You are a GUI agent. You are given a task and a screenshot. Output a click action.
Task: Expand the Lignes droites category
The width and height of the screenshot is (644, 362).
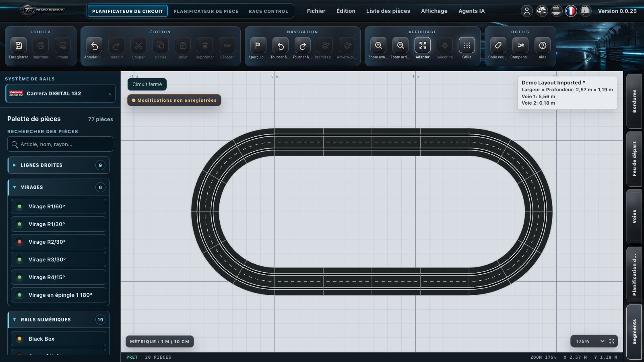click(x=59, y=165)
